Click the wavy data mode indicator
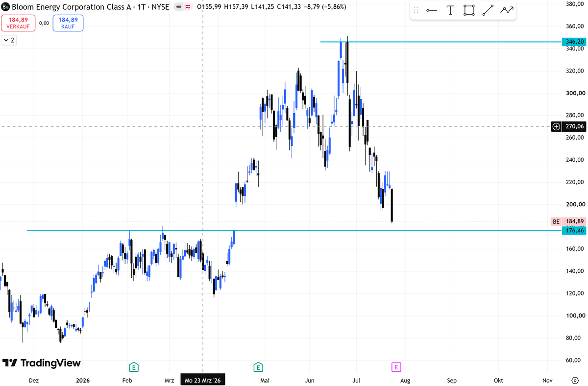 pyautogui.click(x=188, y=7)
